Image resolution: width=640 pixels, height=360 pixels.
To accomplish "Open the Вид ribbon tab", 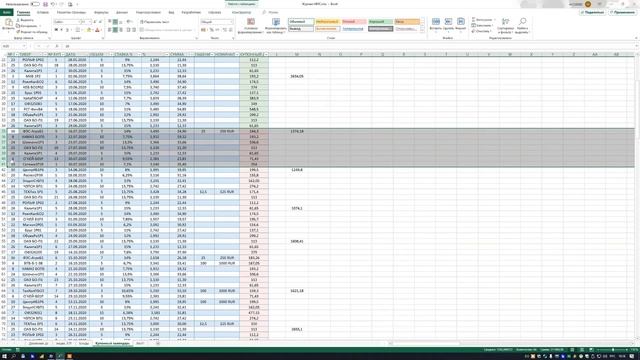I will 171,12.
